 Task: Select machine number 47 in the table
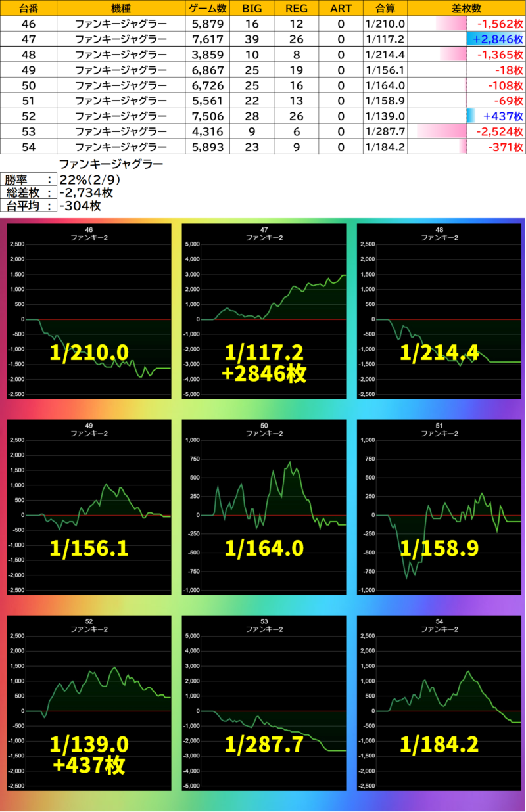29,39
